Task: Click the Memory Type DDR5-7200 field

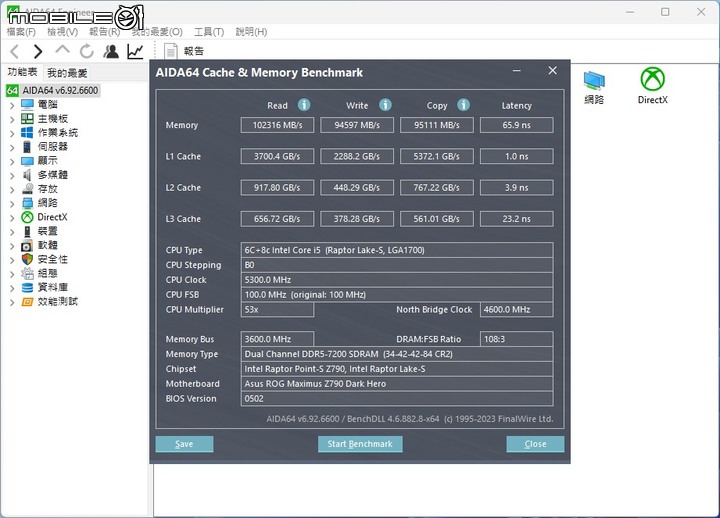Action: [397, 354]
